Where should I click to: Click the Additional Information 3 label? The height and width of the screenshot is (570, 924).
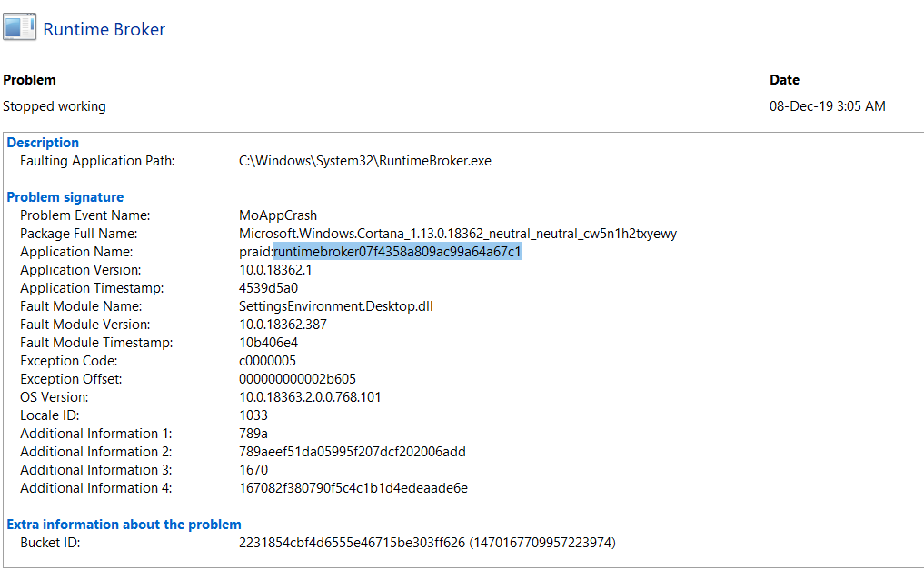[96, 470]
